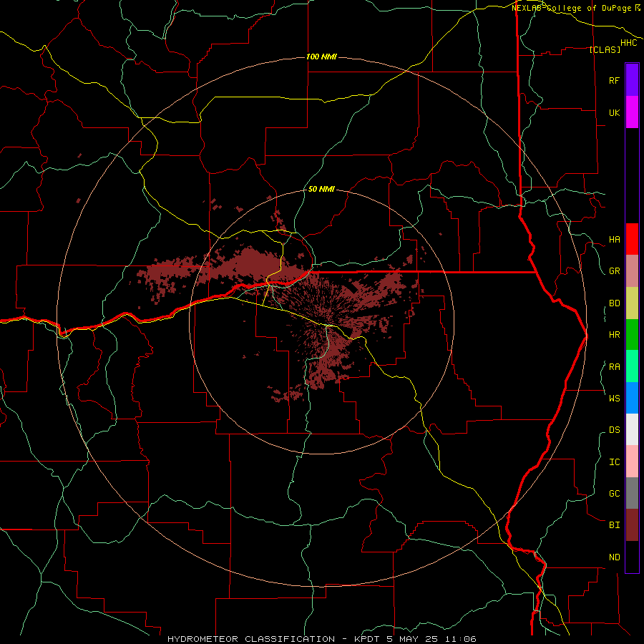644x644 pixels.
Task: Click the 'GC' legend label
Action: tap(614, 493)
